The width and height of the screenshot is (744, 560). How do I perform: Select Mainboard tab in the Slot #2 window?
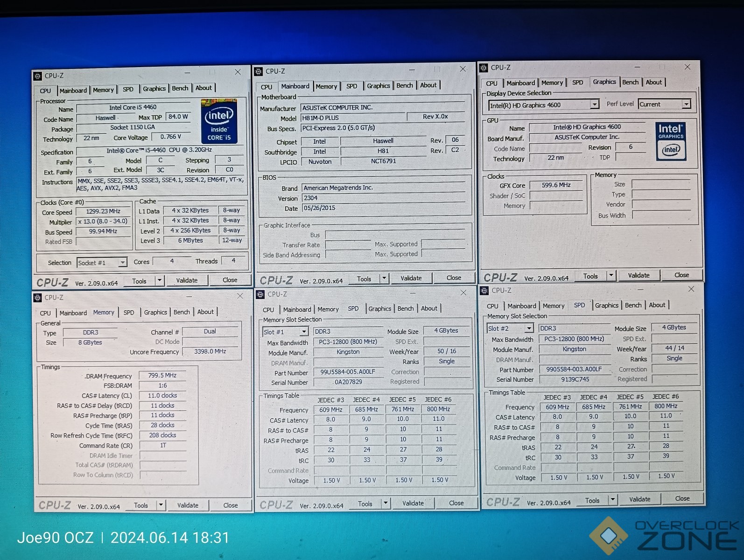[521, 306]
